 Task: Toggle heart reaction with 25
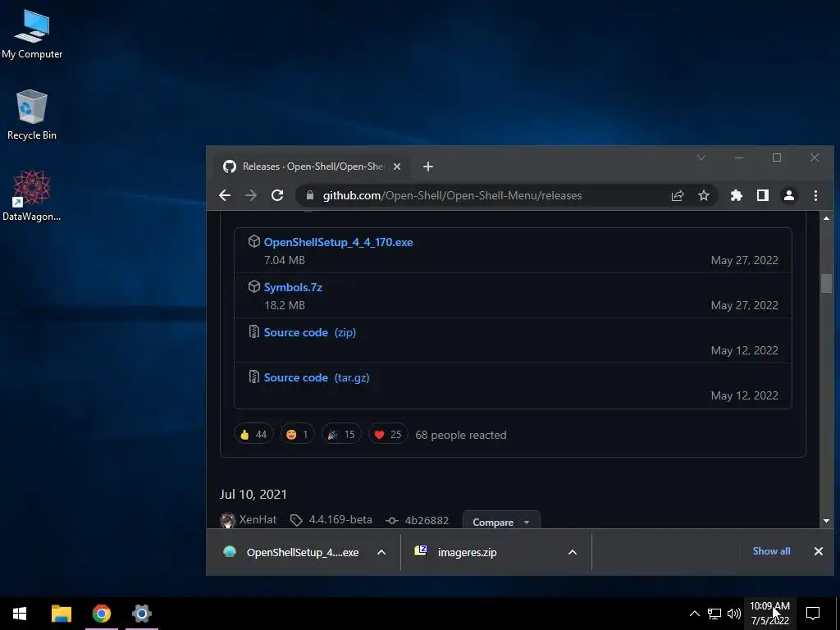(x=388, y=435)
